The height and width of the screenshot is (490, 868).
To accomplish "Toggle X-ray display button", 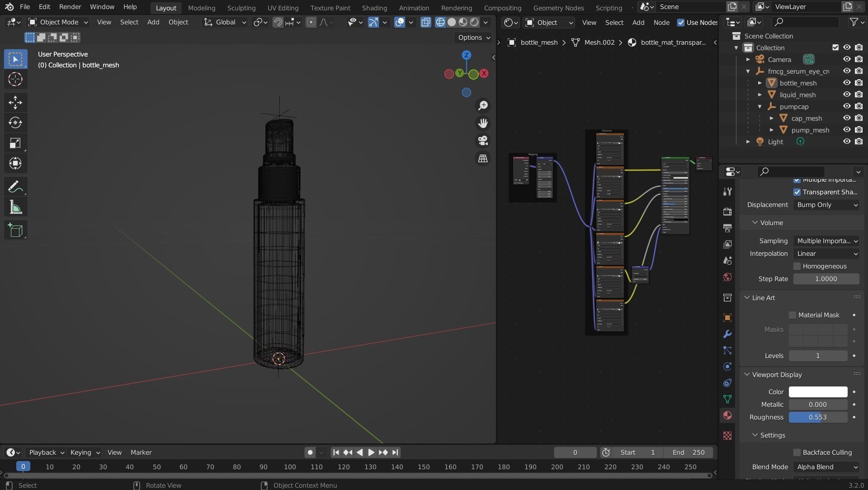I will tap(425, 22).
